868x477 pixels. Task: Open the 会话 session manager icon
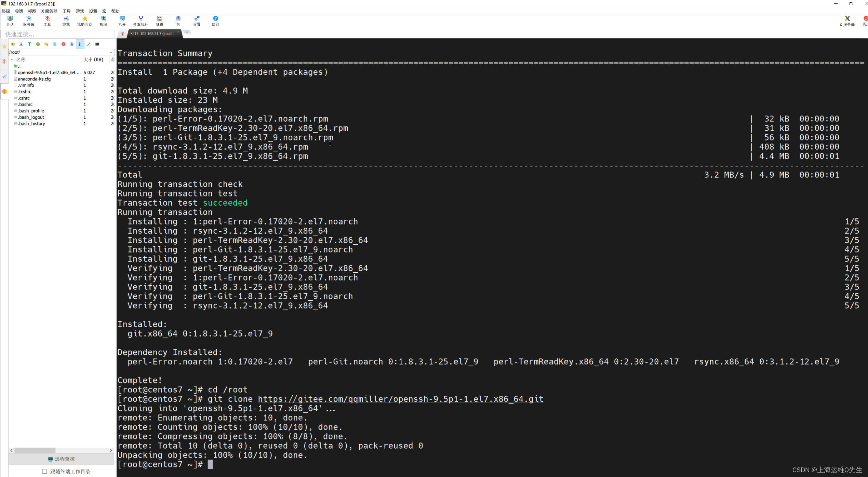click(x=10, y=21)
